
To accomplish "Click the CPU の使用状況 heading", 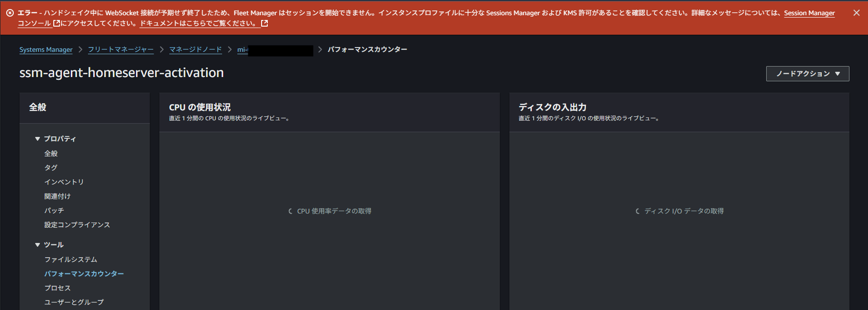I will tap(200, 107).
